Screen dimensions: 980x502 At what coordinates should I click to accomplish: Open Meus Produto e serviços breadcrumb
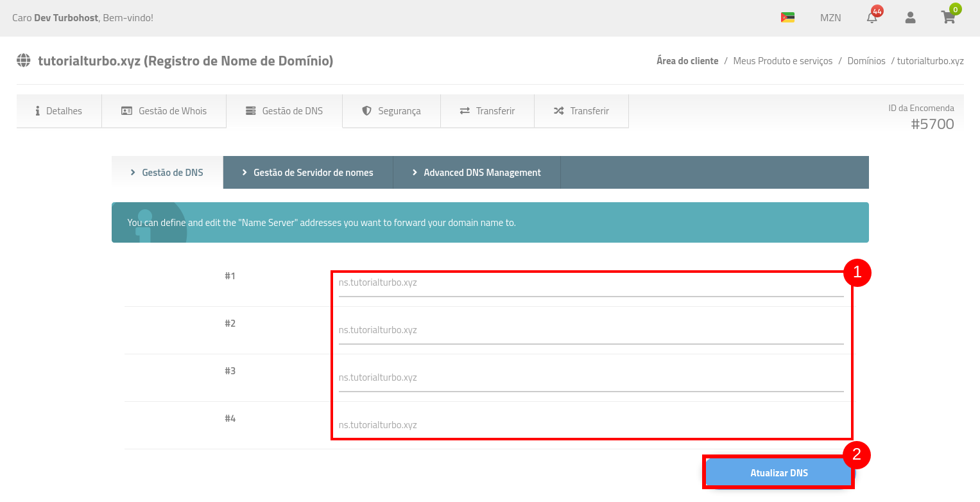click(x=782, y=61)
